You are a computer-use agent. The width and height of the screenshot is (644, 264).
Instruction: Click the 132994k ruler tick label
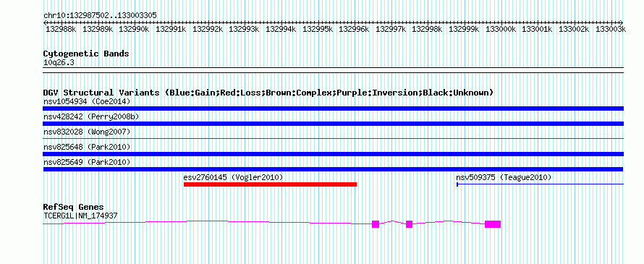281,29
